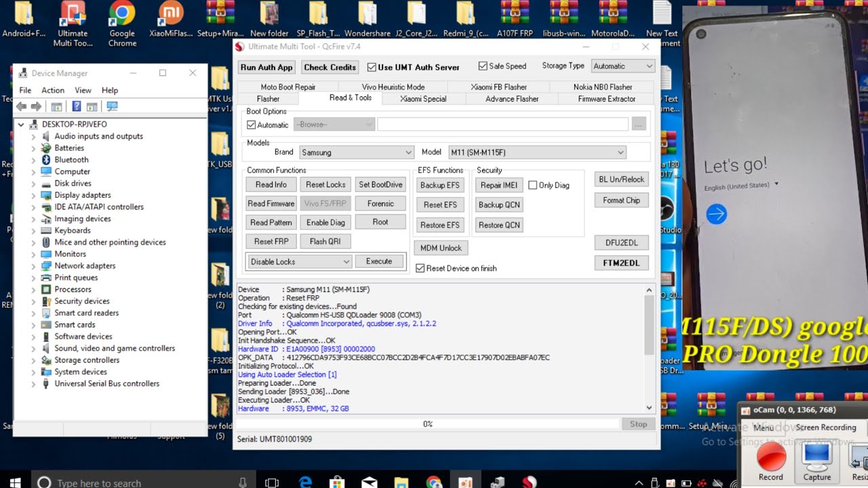Click the oCam Record icon
This screenshot has height=488, width=868.
point(770,461)
